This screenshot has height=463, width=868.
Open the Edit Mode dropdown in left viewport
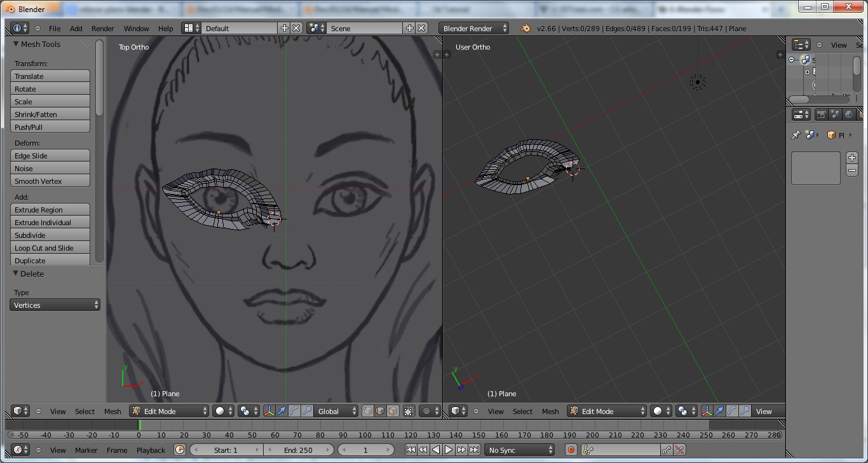tap(169, 411)
